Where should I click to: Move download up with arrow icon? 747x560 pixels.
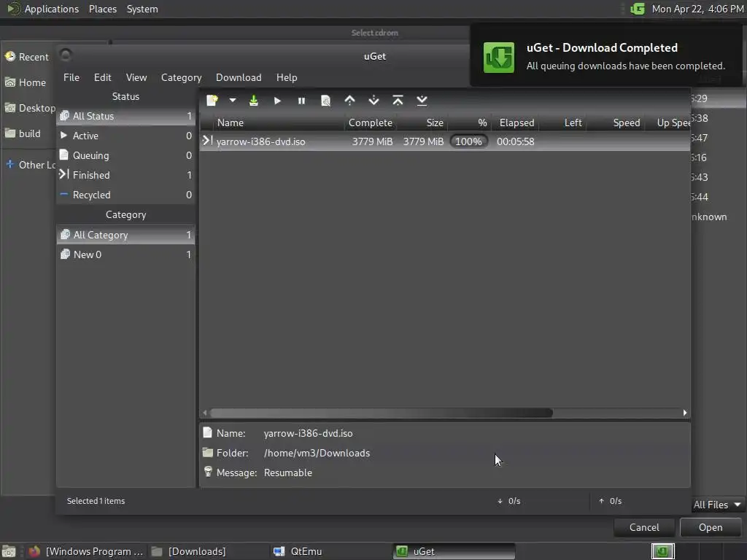pos(349,101)
